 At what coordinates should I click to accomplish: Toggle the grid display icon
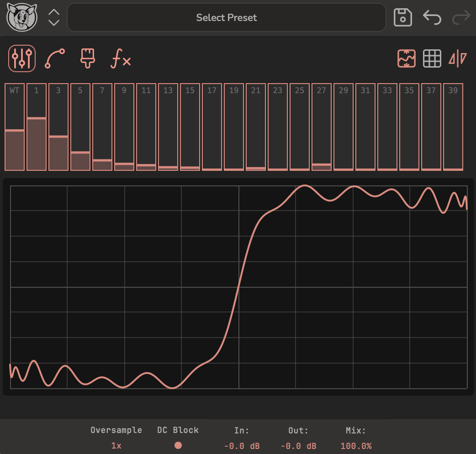coord(432,58)
